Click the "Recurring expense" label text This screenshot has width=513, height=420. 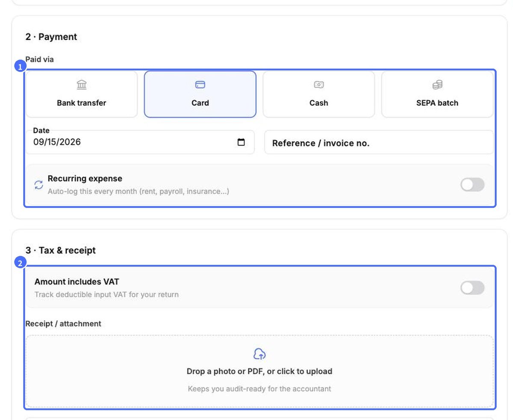click(85, 178)
